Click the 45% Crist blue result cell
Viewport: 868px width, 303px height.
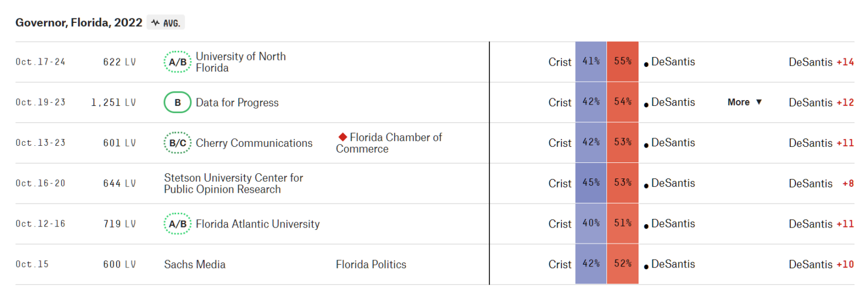[x=591, y=184]
